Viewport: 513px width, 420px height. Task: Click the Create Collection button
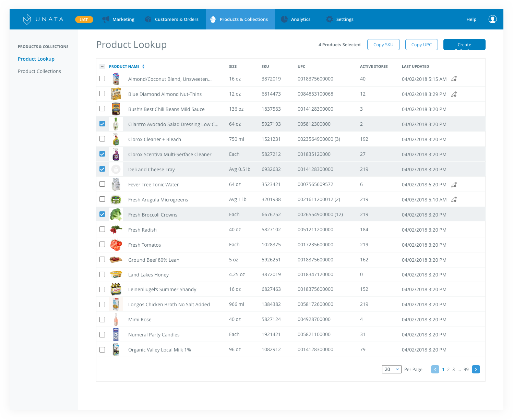[x=464, y=45]
